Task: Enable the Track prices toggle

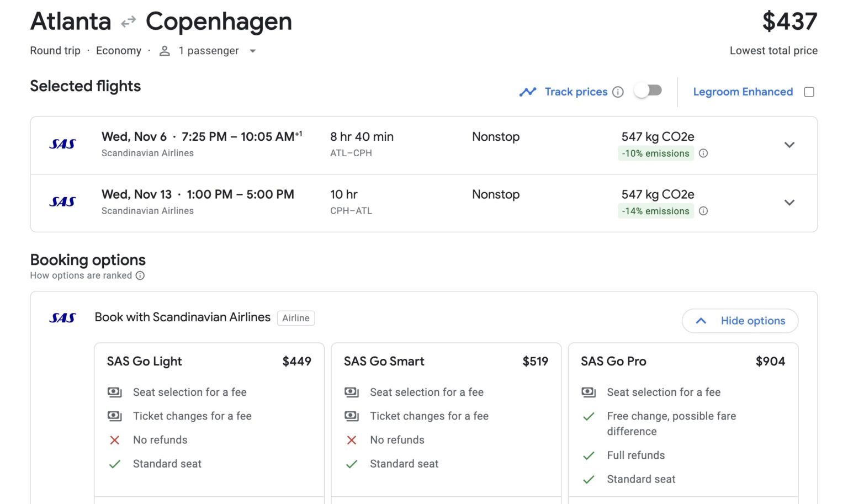Action: click(648, 89)
